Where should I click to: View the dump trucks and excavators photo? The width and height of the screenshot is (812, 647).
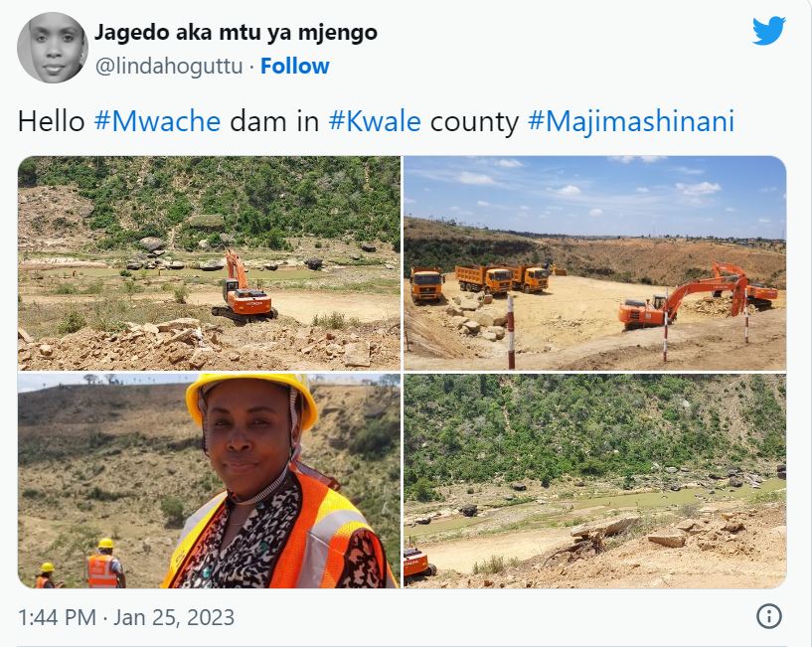click(594, 262)
